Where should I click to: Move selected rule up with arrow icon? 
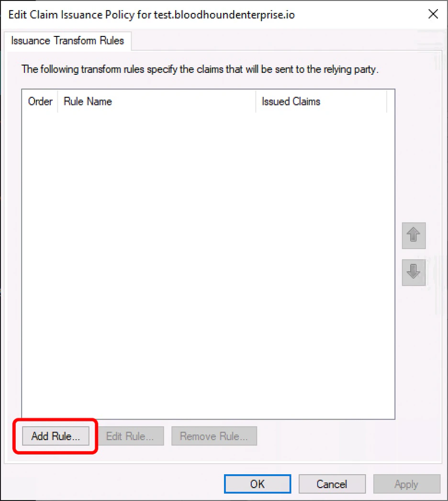point(414,236)
